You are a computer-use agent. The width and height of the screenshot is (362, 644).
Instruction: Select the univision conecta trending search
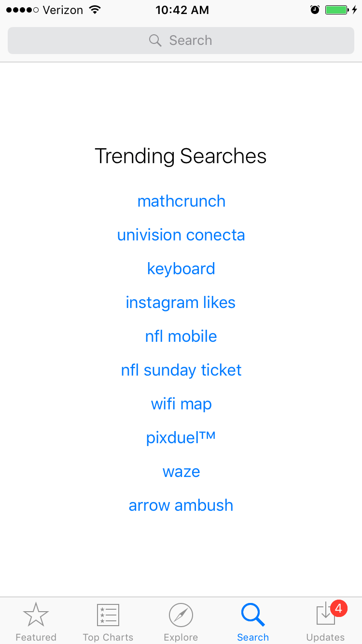[x=181, y=235]
